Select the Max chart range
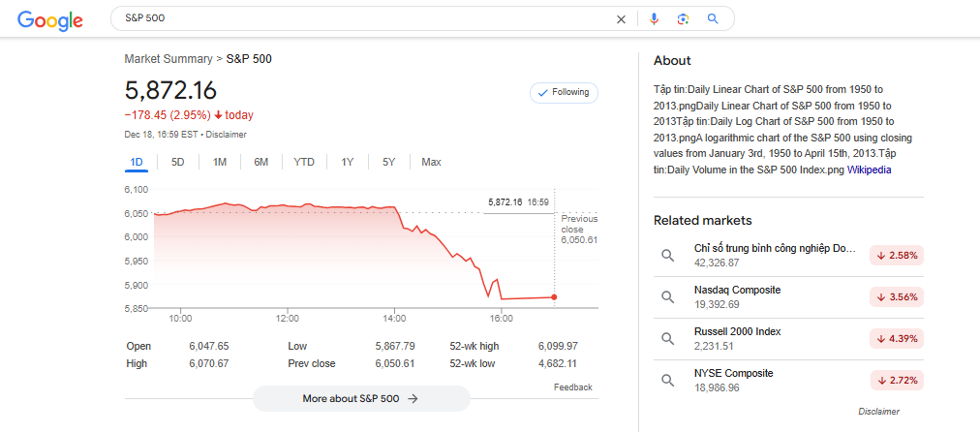980x433 pixels. 431,162
